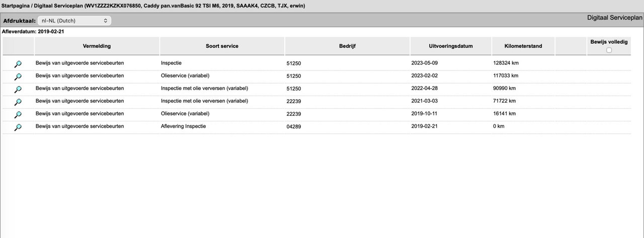Click the Afleverdatum: 2019-02-21 label
Viewport: 644px width, 238px height.
tap(33, 32)
